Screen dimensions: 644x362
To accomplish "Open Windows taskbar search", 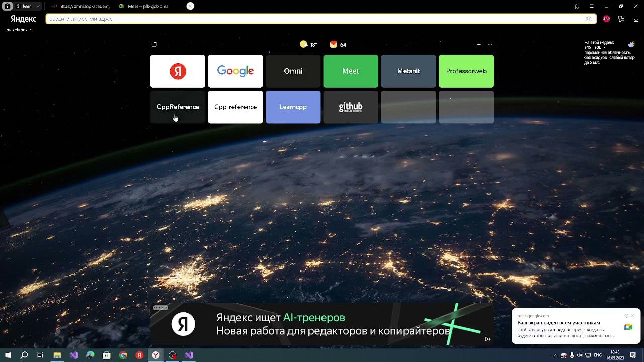I will 24,355.
